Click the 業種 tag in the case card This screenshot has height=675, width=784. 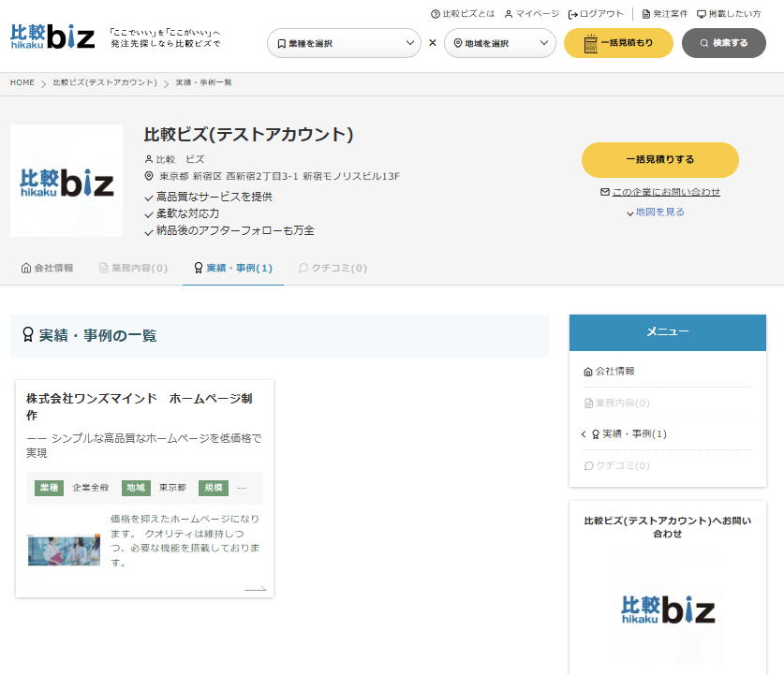[49, 488]
